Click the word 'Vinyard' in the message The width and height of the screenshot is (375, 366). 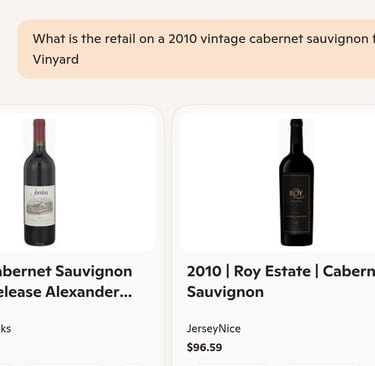56,60
